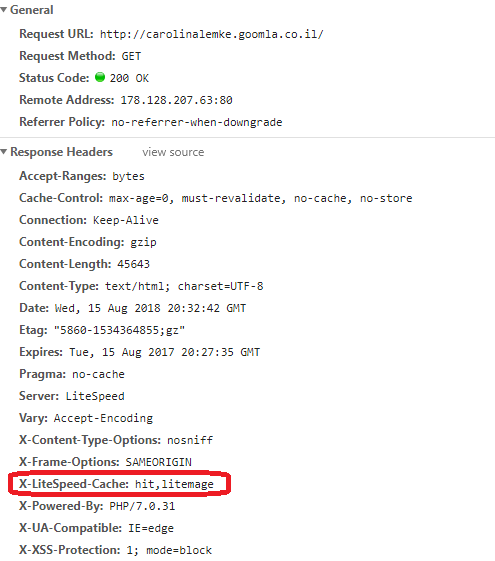495x561 pixels.
Task: Select the Content-Type header value
Action: pos(184,286)
